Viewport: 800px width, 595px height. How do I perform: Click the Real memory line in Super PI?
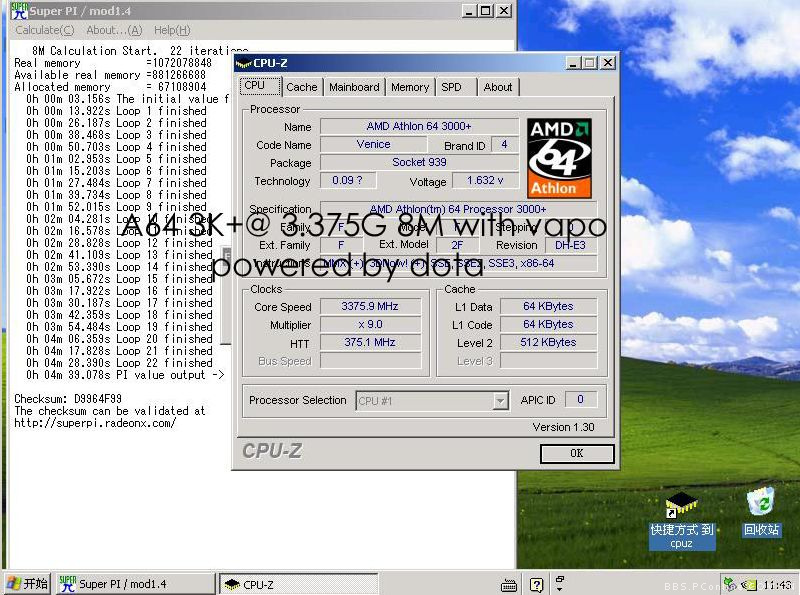(113, 63)
